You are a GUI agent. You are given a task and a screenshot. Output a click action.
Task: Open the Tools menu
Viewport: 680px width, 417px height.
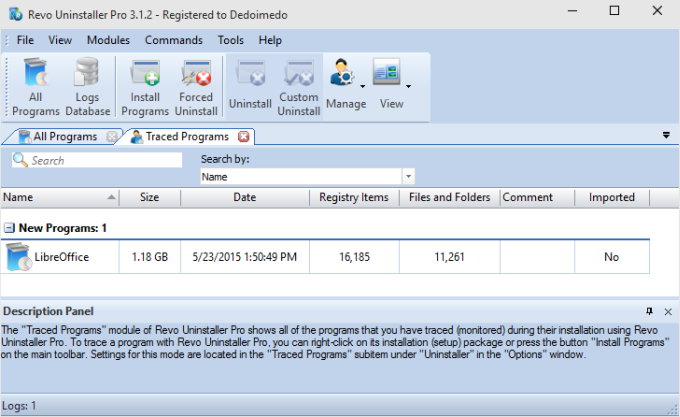click(230, 40)
